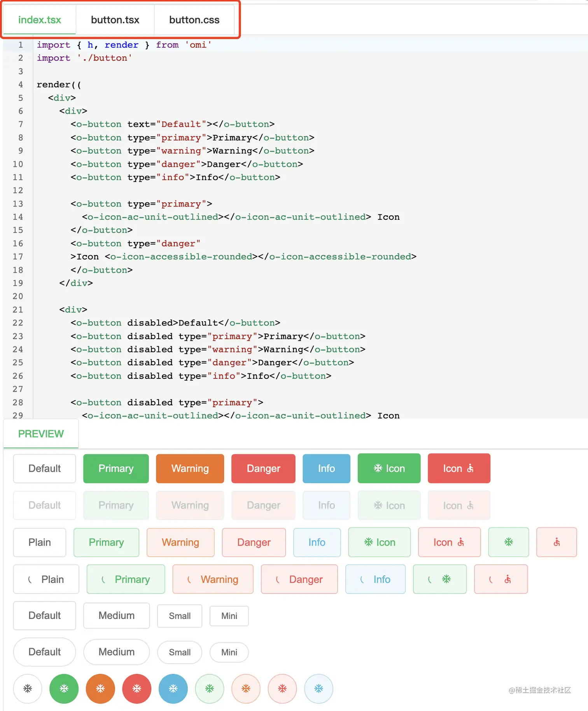Click the solid red circular snowflake button
The height and width of the screenshot is (711, 588).
coord(136,689)
